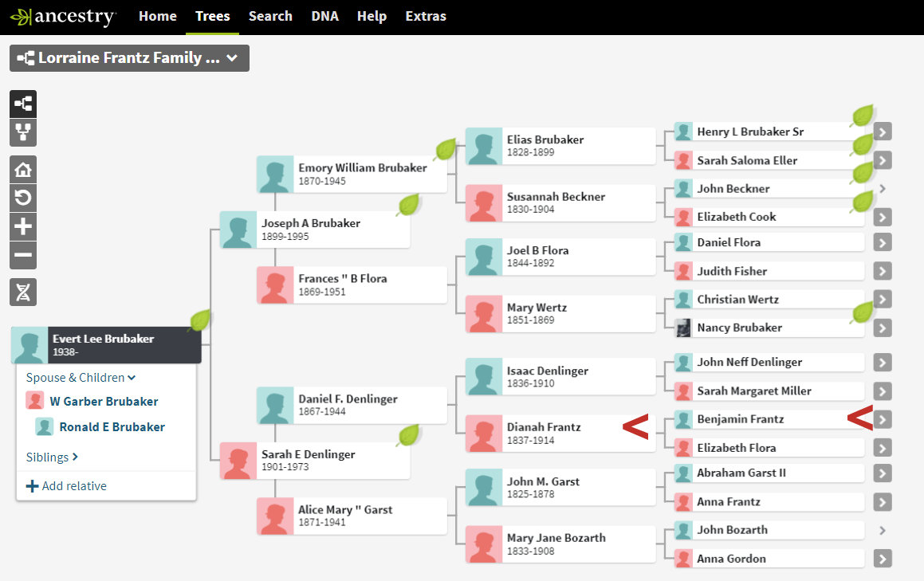Click the leaf hint on Emory William Brubaker
The height and width of the screenshot is (581, 924).
(445, 149)
